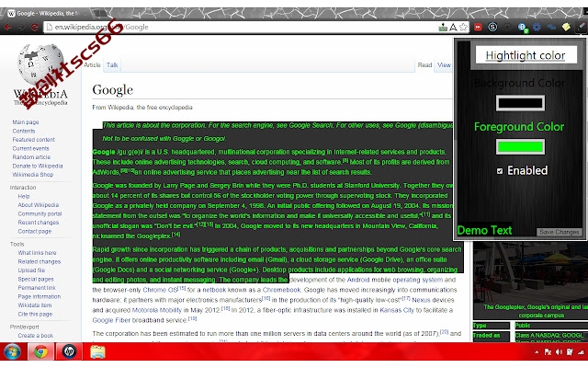
Task: Show hidden tray icons arrow
Action: tap(537, 351)
